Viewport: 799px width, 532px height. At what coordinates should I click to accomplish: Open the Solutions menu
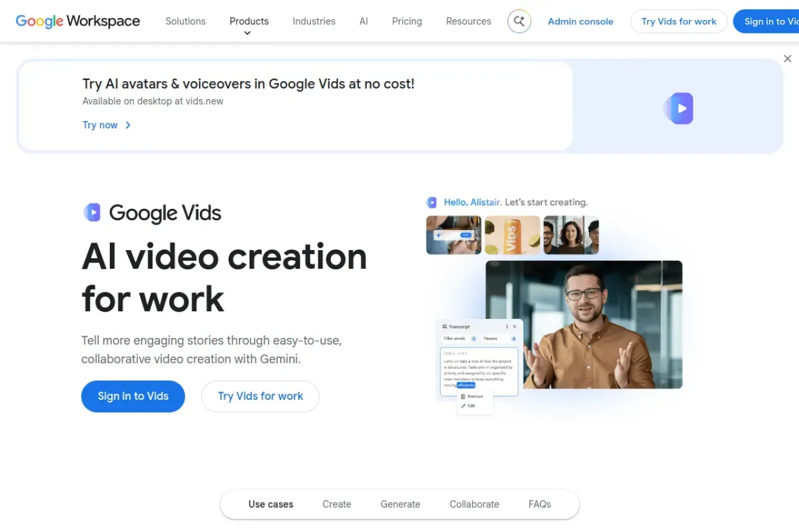(185, 21)
